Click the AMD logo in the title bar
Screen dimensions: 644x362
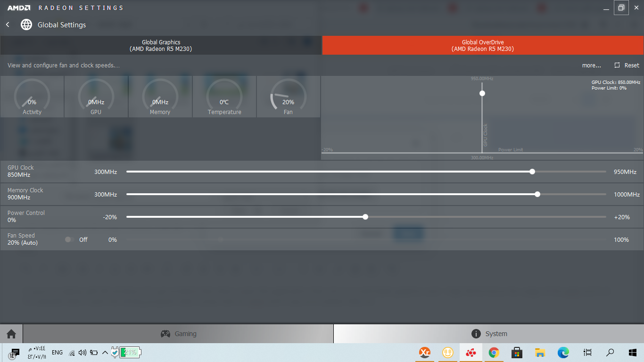19,8
